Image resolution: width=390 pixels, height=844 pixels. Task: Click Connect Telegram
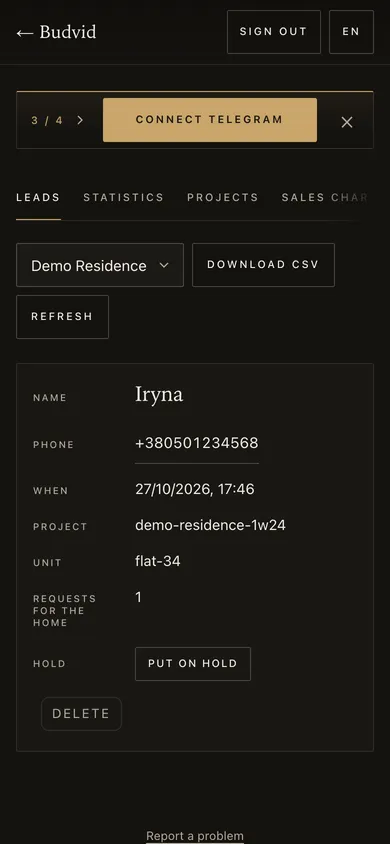click(210, 120)
